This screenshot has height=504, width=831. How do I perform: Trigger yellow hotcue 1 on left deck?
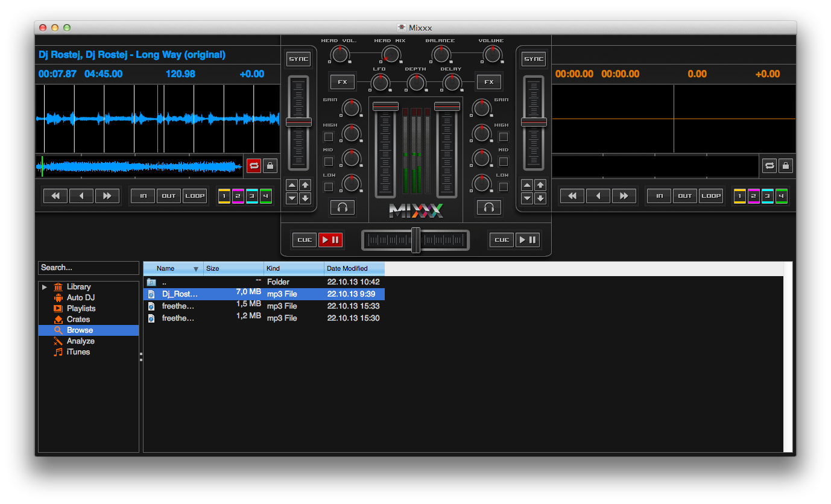click(224, 196)
